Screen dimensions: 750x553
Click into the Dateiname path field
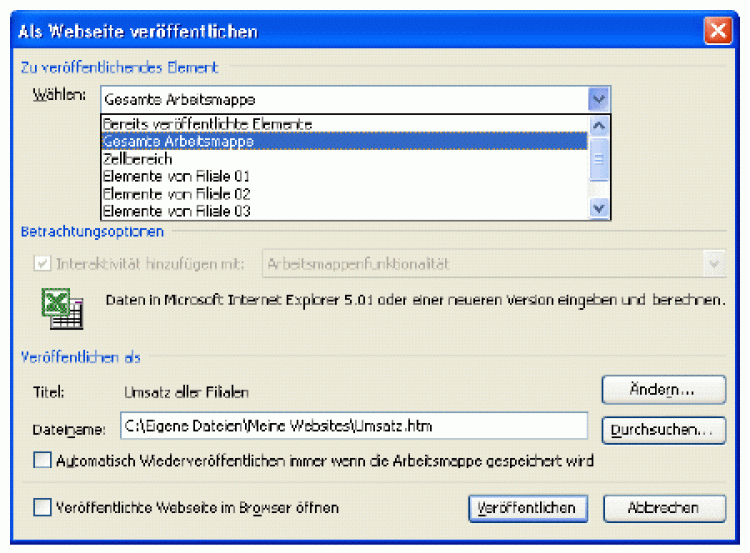click(352, 427)
